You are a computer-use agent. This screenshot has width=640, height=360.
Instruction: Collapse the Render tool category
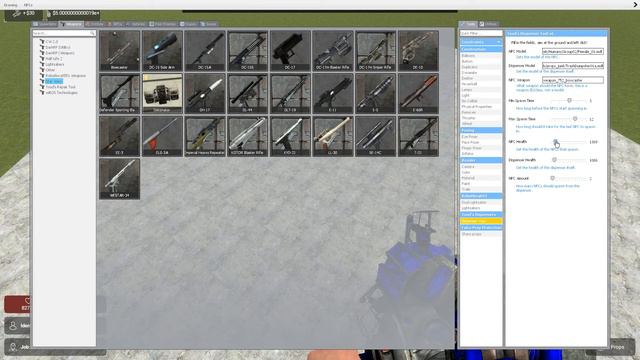pyautogui.click(x=481, y=160)
